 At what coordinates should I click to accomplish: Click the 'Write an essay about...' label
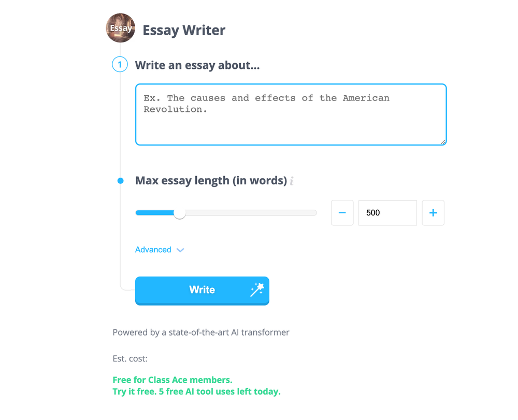pyautogui.click(x=197, y=66)
